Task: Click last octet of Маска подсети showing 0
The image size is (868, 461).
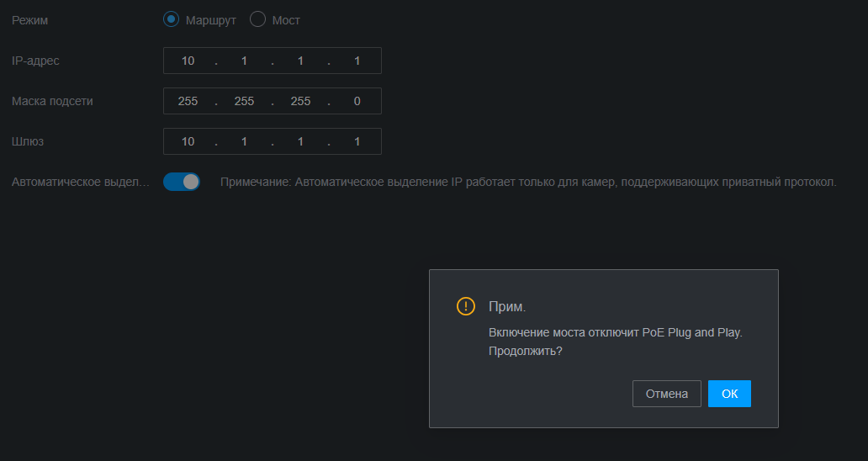Action: tap(357, 101)
